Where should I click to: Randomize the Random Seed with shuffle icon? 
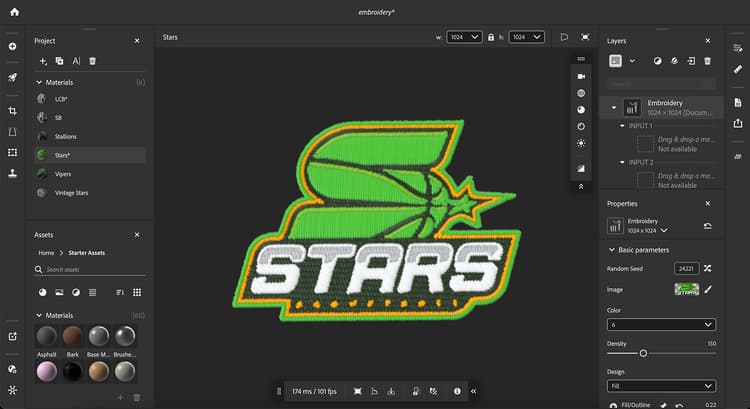(707, 268)
